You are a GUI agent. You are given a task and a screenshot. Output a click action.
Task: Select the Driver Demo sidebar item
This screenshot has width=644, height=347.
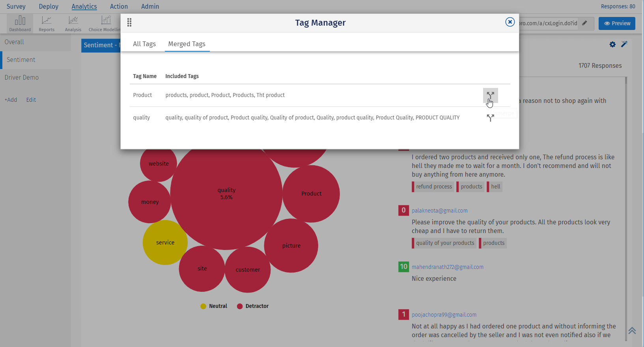[22, 77]
